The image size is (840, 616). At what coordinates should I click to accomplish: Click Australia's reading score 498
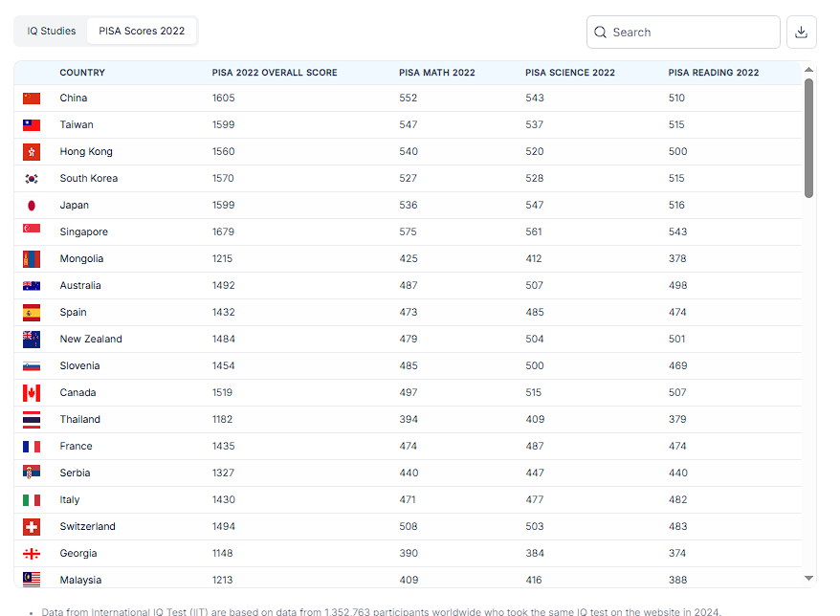[x=677, y=285]
